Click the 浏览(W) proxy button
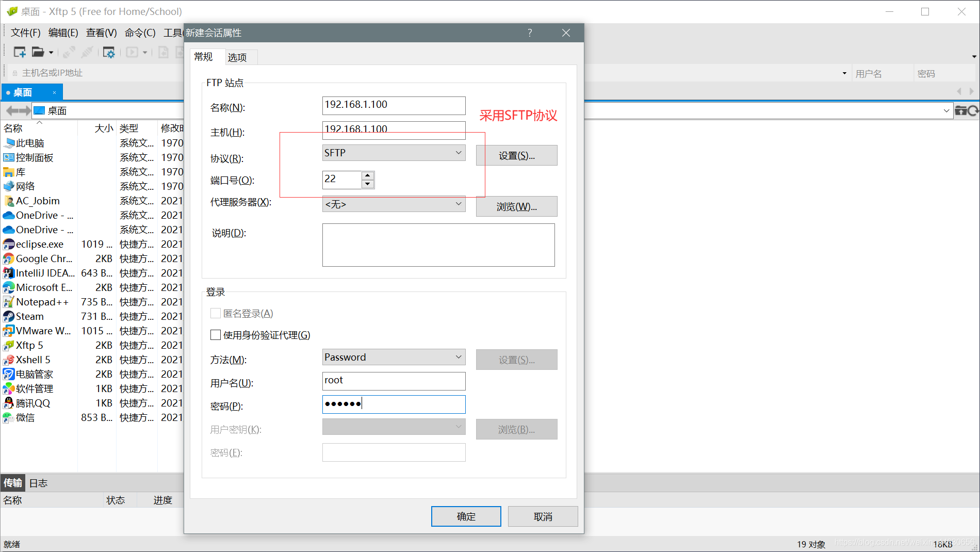The image size is (980, 552). [x=516, y=206]
